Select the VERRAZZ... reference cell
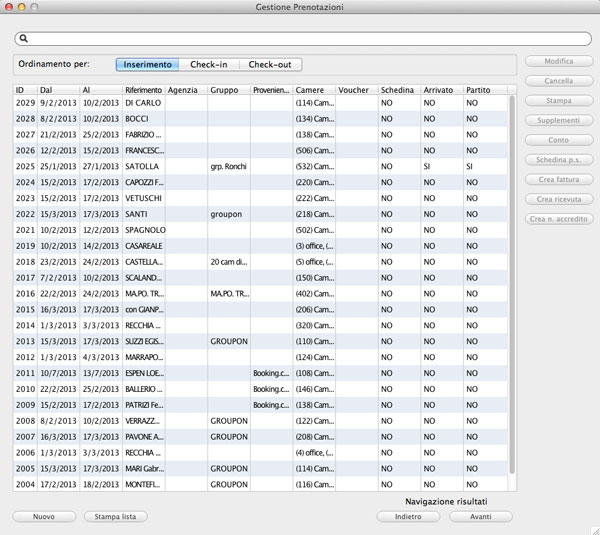Image resolution: width=600 pixels, height=535 pixels. click(x=144, y=421)
